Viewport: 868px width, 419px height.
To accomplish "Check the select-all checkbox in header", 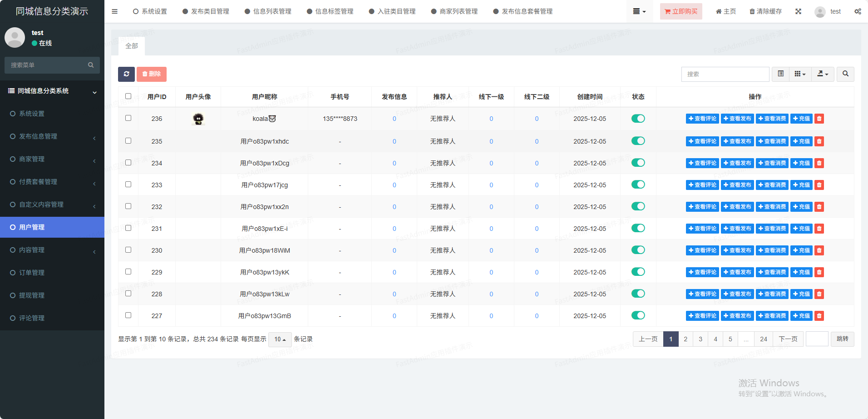I will click(x=128, y=96).
